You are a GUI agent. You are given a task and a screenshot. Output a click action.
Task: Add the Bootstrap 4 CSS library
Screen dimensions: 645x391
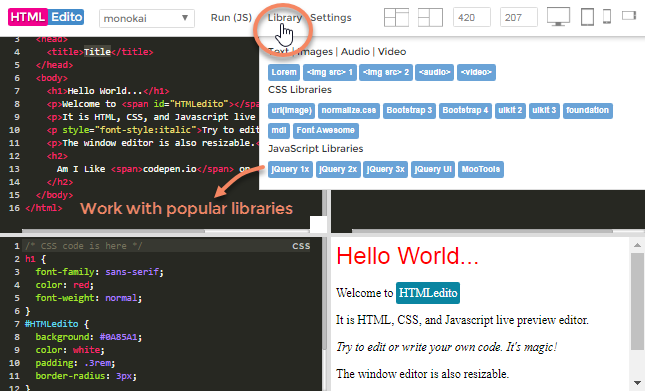coord(465,111)
